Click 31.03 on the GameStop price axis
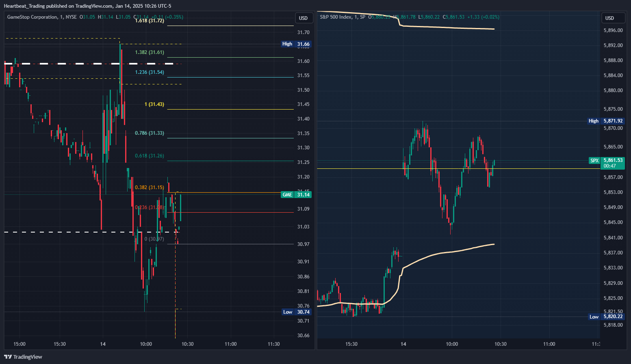 304,227
